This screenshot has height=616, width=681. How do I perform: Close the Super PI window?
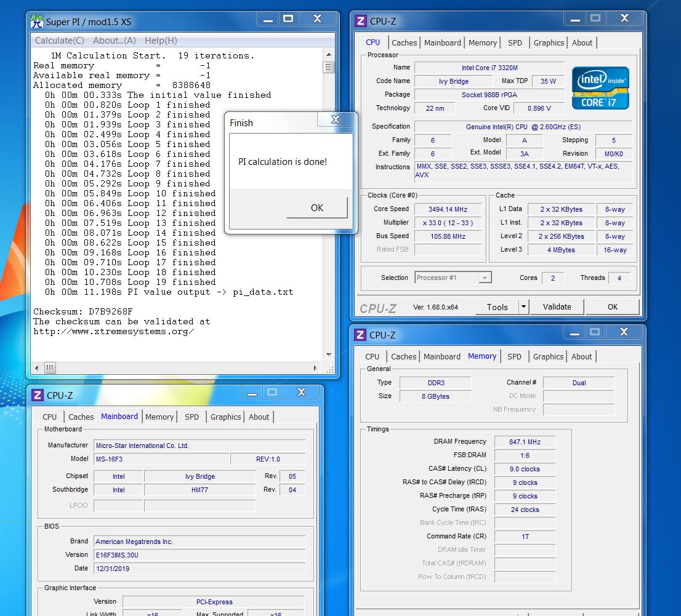point(318,18)
